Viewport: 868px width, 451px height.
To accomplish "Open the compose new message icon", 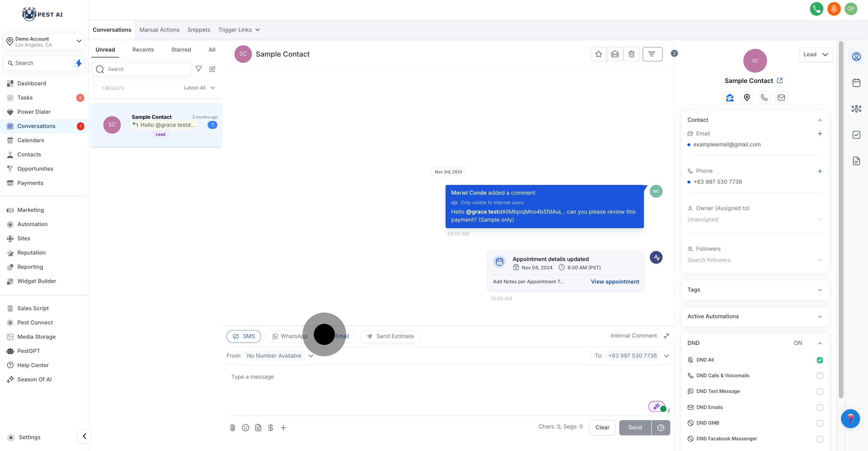I will click(x=212, y=69).
